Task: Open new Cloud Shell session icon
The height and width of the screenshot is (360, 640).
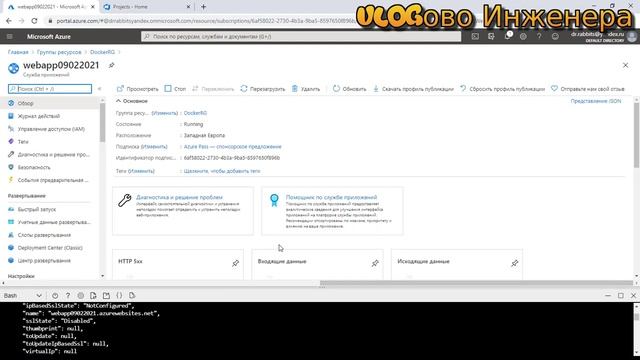Action: [x=106, y=296]
